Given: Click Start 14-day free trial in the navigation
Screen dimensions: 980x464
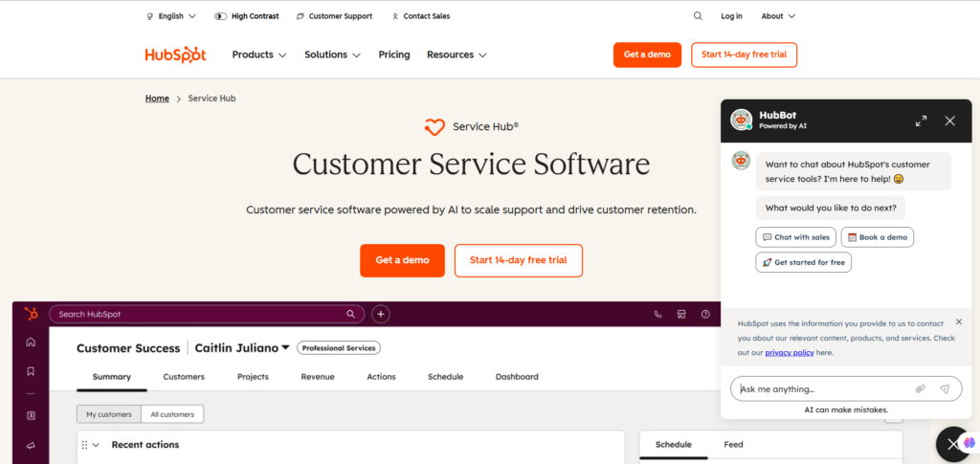Looking at the screenshot, I should coord(745,55).
